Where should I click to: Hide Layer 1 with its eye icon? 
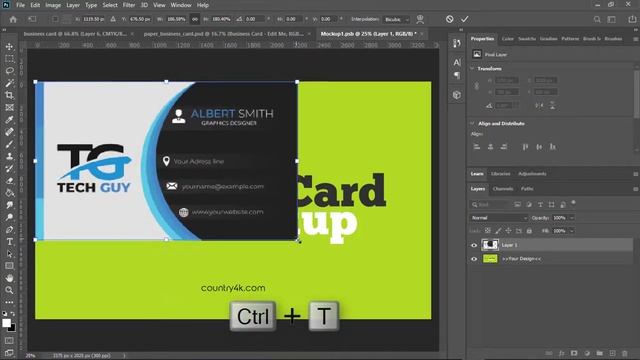(x=474, y=245)
